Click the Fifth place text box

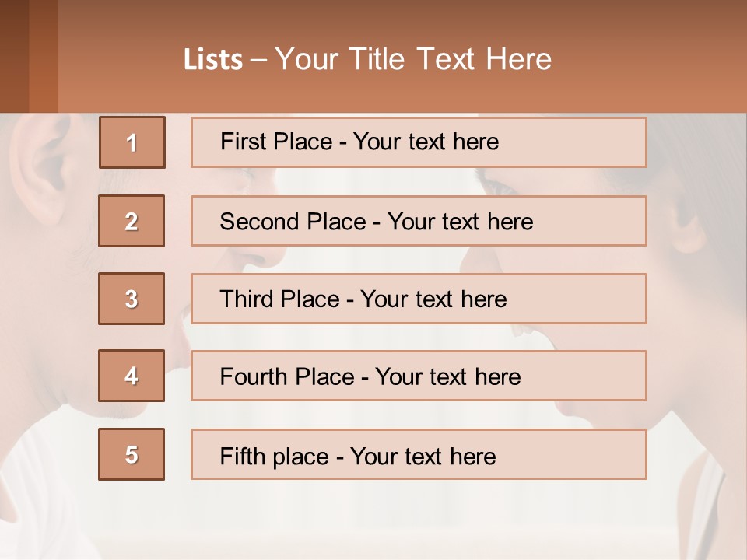coord(419,454)
